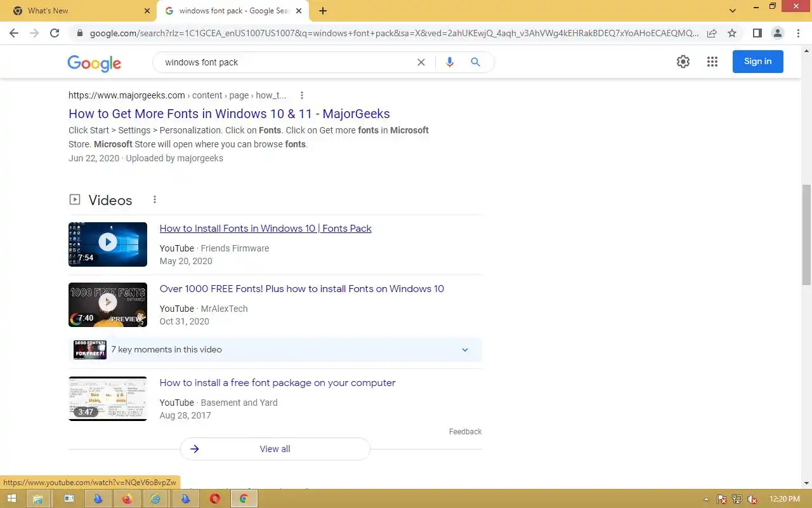The image size is (812, 508).
Task: Open the tab search chevron in title bar
Action: 733,11
